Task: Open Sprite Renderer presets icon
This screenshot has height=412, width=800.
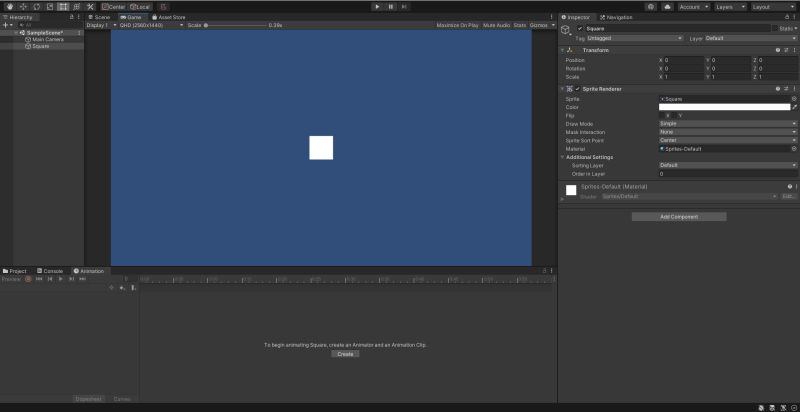Action: (x=786, y=89)
